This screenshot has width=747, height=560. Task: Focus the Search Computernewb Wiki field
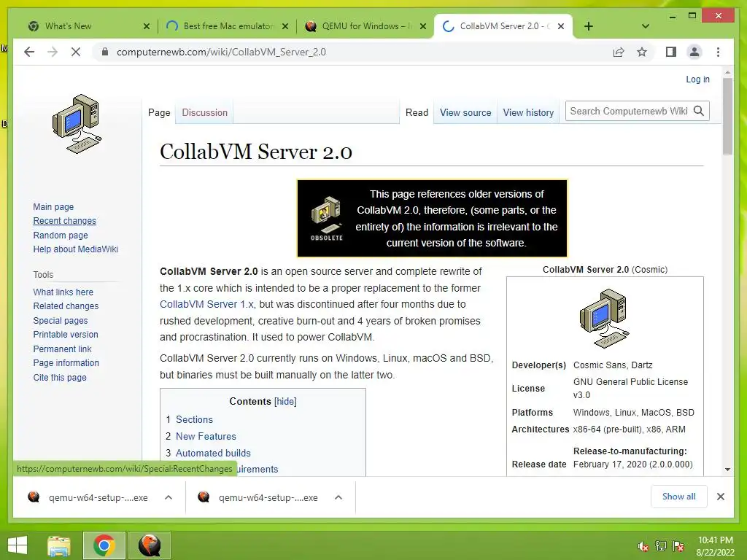(629, 111)
